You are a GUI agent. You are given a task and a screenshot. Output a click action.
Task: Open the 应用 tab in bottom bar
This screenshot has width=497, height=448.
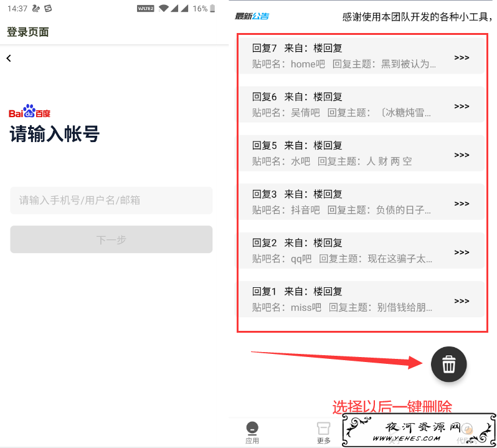(252, 432)
